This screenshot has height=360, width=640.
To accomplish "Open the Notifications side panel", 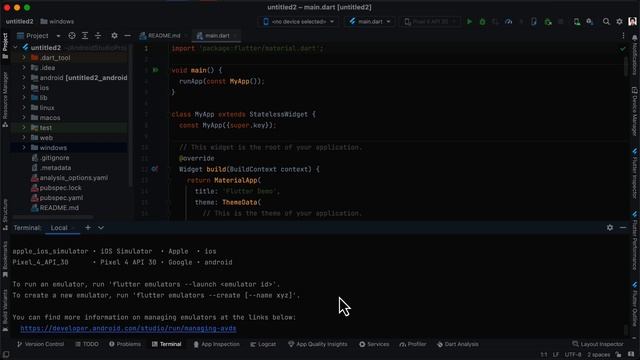I will (x=635, y=55).
